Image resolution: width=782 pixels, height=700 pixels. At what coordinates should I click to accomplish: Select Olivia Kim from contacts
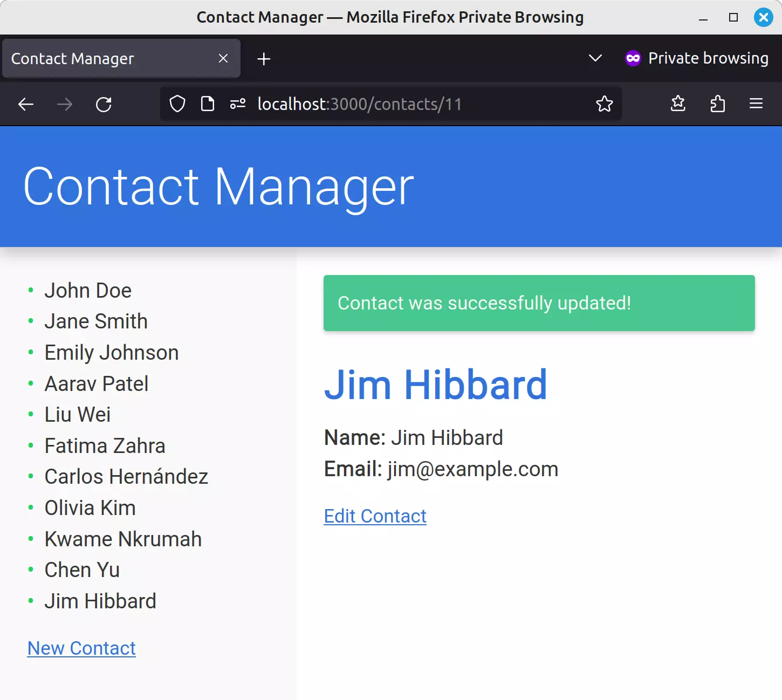(90, 508)
